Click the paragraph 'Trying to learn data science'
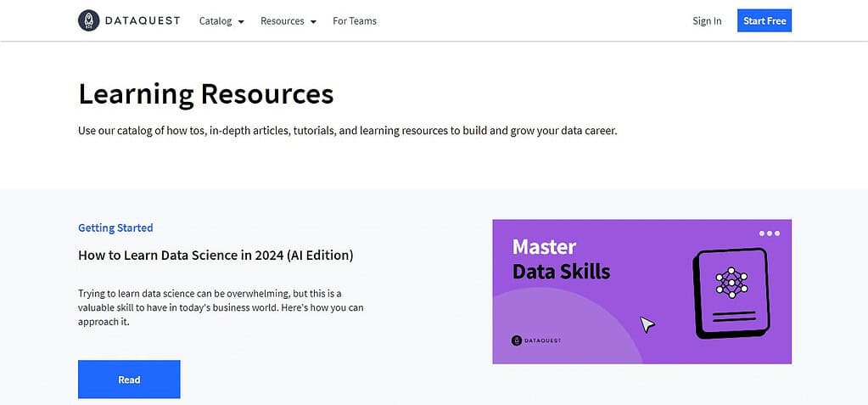 tap(221, 307)
